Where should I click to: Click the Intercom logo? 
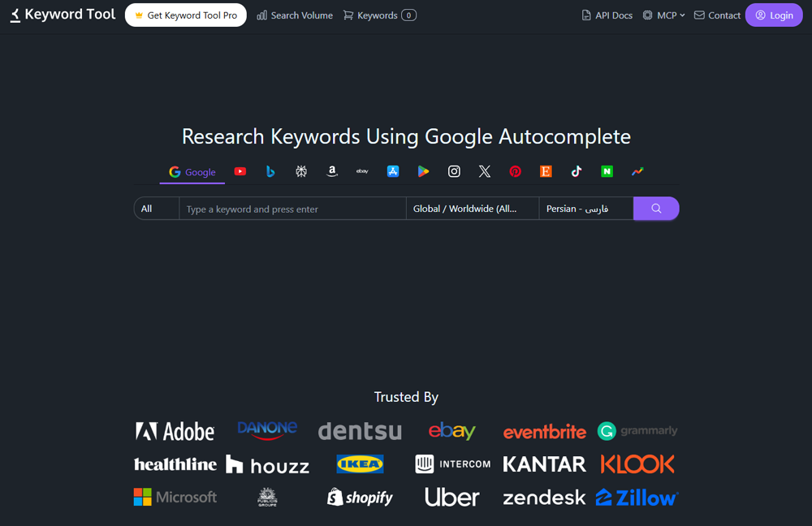click(x=452, y=463)
